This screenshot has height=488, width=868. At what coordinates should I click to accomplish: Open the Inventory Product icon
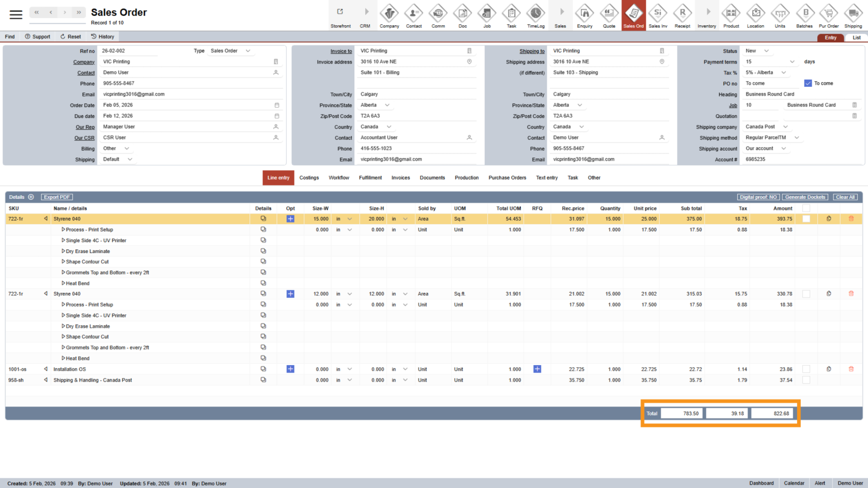tap(731, 16)
